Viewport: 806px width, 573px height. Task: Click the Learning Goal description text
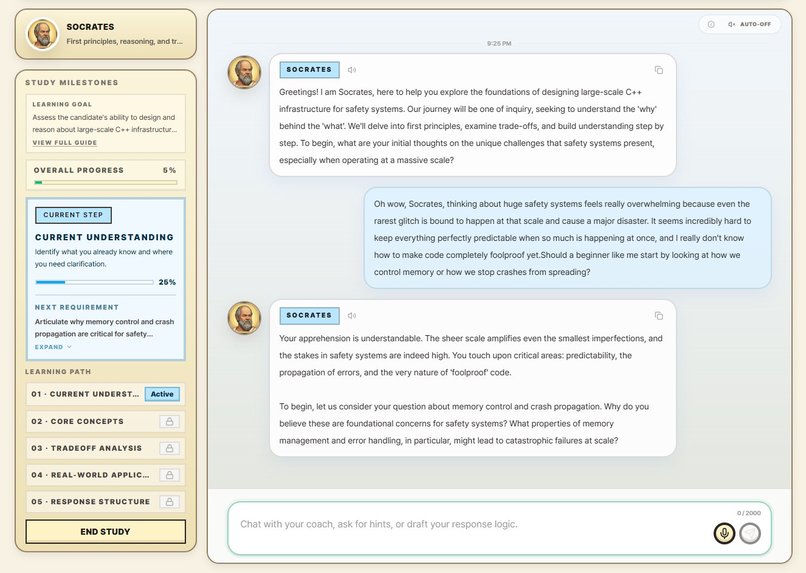pos(104,123)
